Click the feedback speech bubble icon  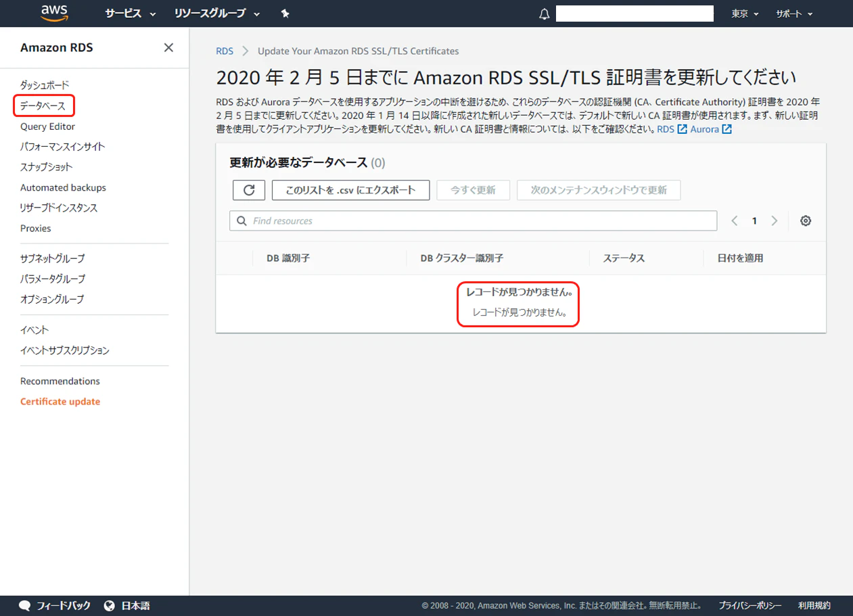tap(25, 606)
